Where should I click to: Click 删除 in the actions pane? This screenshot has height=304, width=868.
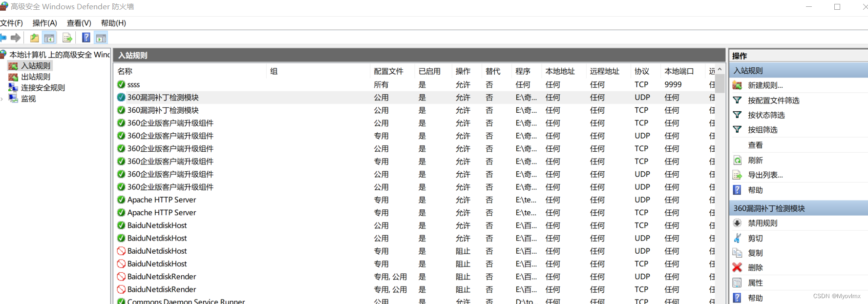pos(755,267)
